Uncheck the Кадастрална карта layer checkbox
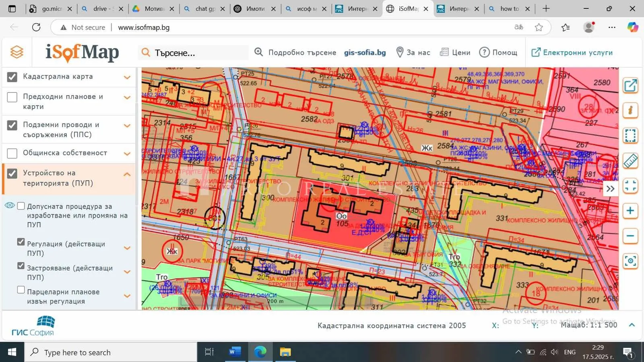This screenshot has height=362, width=644. click(x=12, y=77)
